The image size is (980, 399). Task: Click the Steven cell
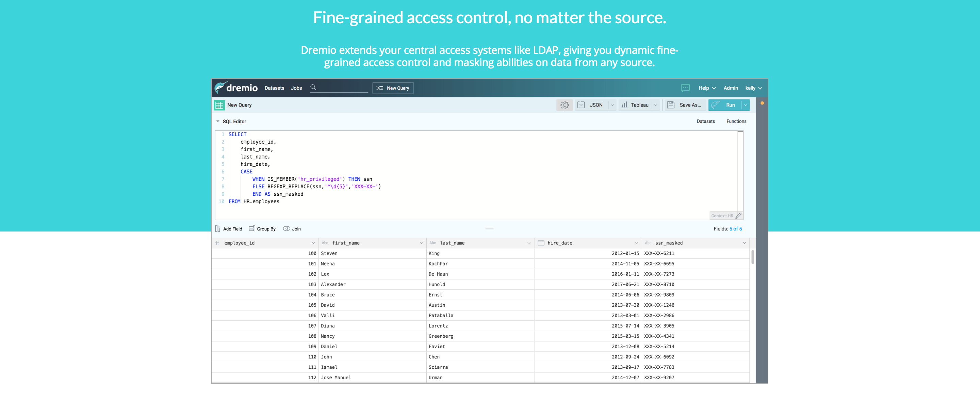pyautogui.click(x=372, y=253)
